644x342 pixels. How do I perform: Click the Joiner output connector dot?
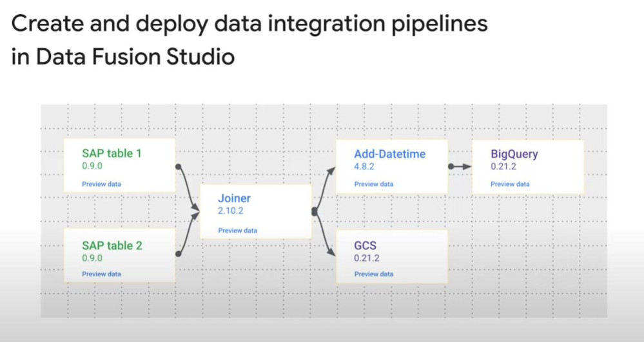(315, 212)
